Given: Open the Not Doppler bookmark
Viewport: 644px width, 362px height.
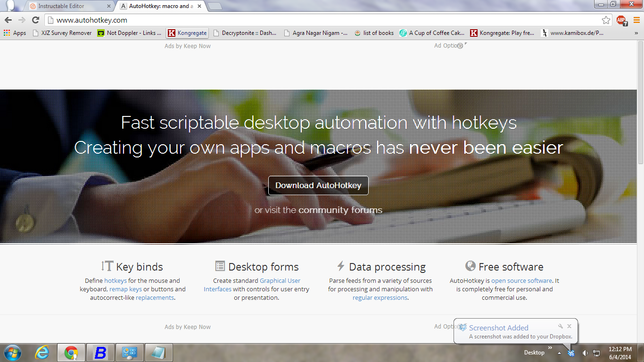Looking at the screenshot, I should [129, 33].
